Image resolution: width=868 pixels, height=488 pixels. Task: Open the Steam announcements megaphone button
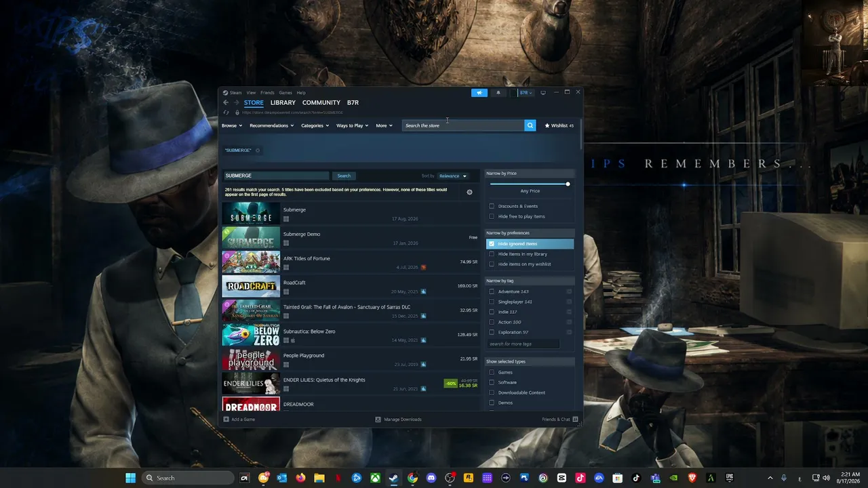coord(479,93)
